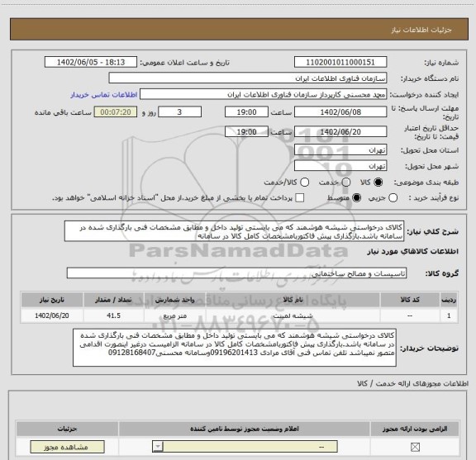Click the مشاهده مجوز button
Screen dimensions: 476x460
click(x=68, y=447)
